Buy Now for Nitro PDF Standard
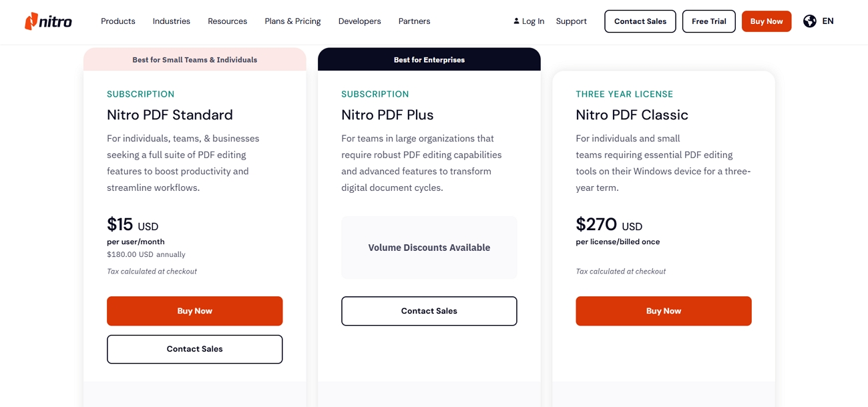This screenshot has width=868, height=407. point(195,311)
